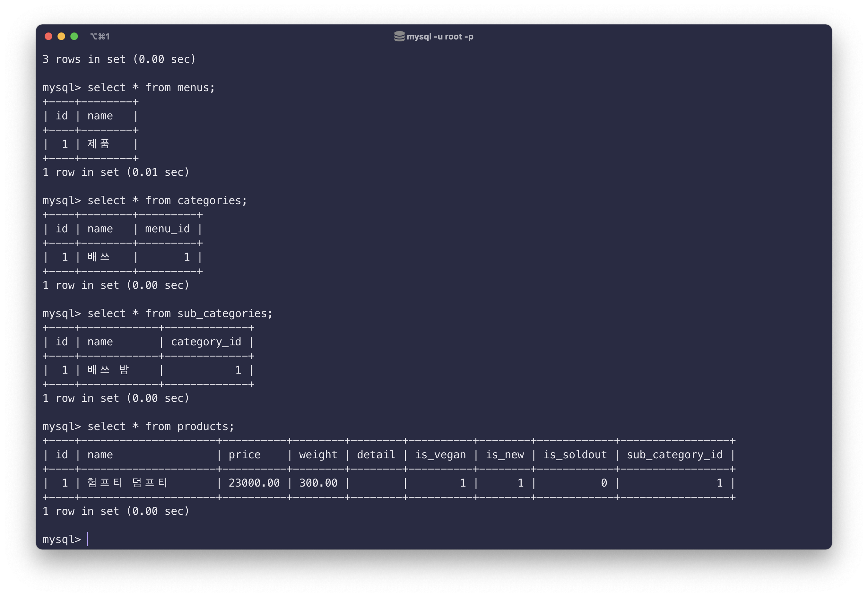The width and height of the screenshot is (868, 597).
Task: Click the '배쓰 밤' cell in sub_categories table
Action: point(108,370)
